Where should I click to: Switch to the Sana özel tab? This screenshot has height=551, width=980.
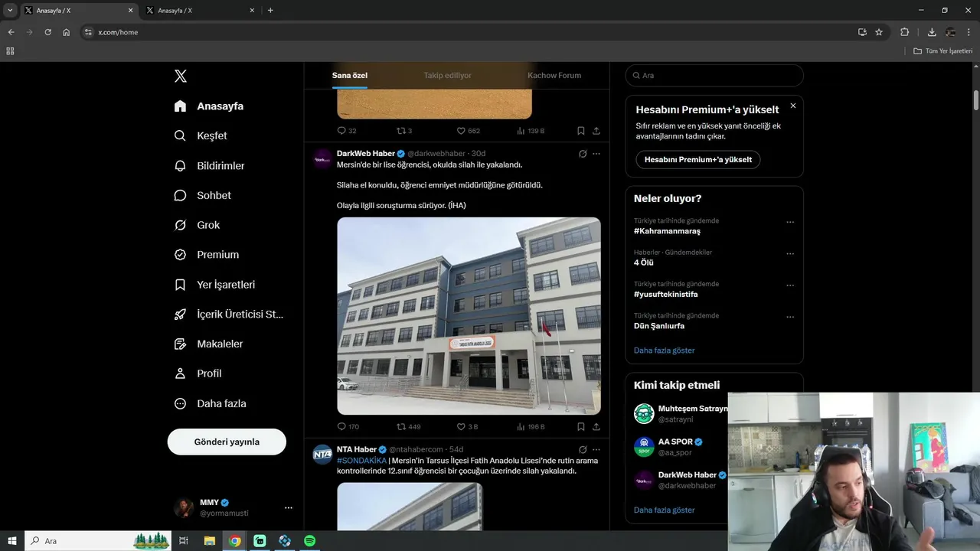[350, 75]
